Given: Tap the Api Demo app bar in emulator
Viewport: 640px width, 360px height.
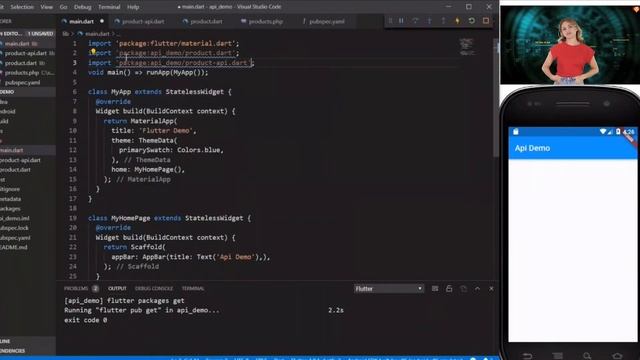Looking at the screenshot, I should [573, 148].
